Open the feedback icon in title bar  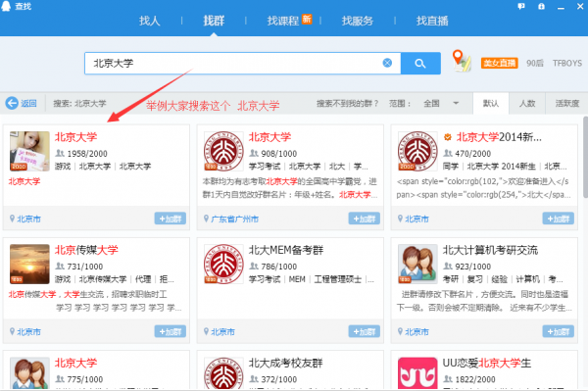[521, 7]
